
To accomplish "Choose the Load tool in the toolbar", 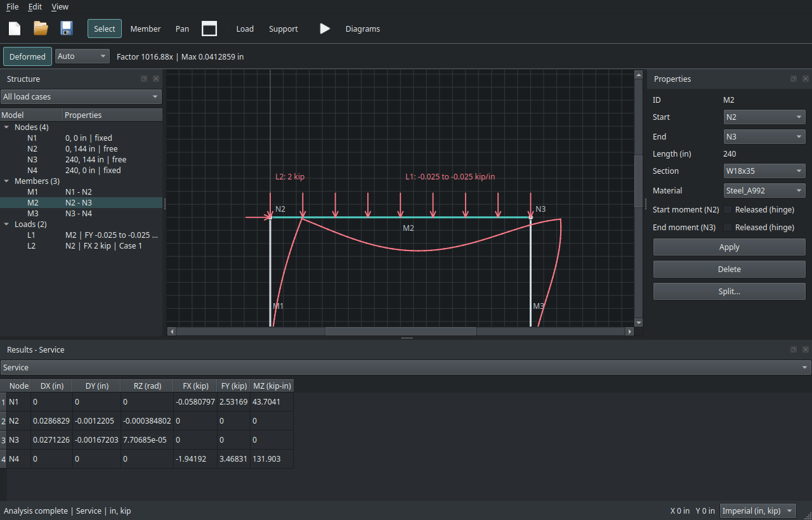I will pyautogui.click(x=245, y=29).
